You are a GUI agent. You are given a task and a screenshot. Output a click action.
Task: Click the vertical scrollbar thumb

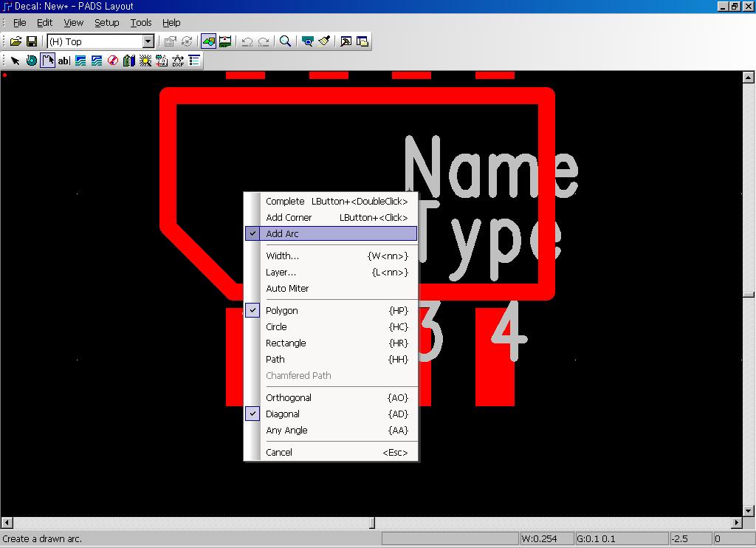click(749, 295)
